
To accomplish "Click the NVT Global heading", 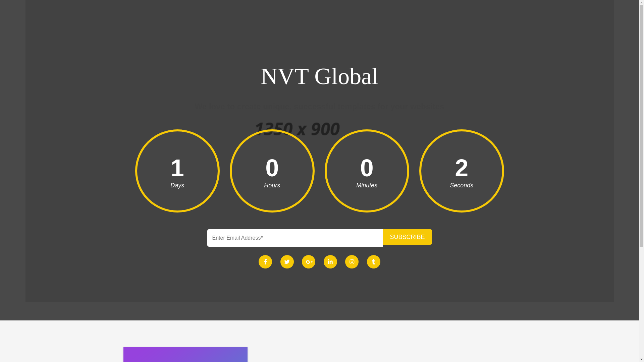I will [x=319, y=76].
